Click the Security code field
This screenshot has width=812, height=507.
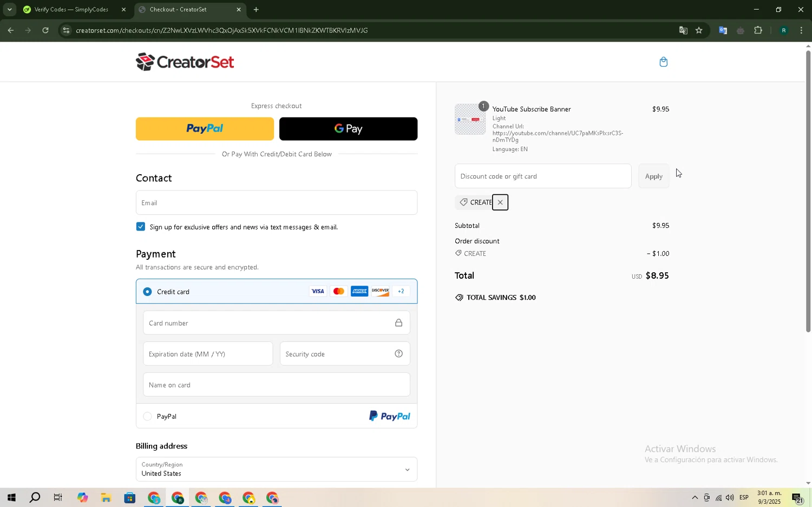(345, 354)
